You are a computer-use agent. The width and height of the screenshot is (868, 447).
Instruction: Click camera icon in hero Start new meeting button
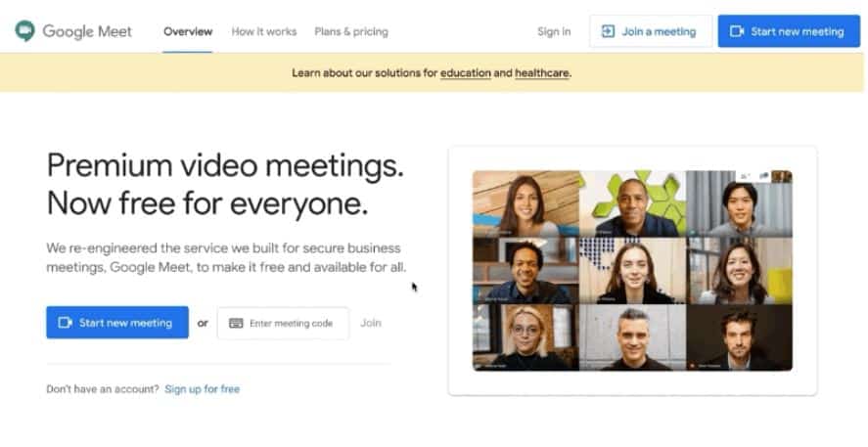tap(66, 323)
